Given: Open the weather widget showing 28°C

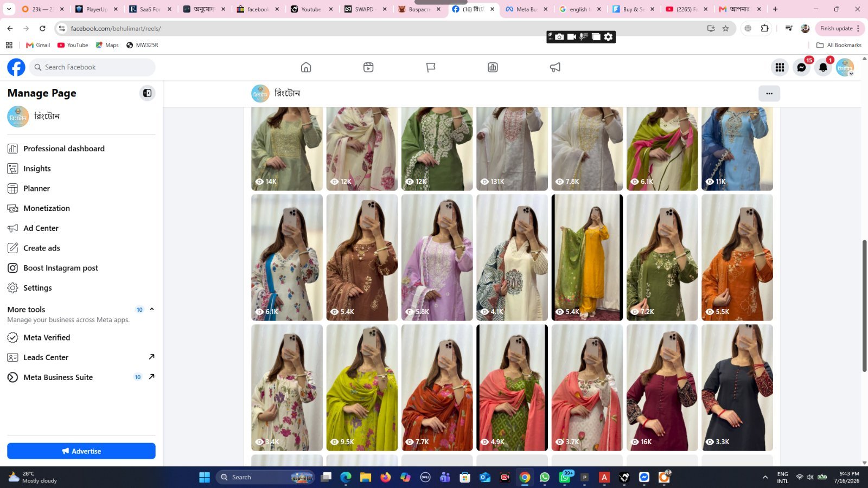Looking at the screenshot, I should pos(34,477).
